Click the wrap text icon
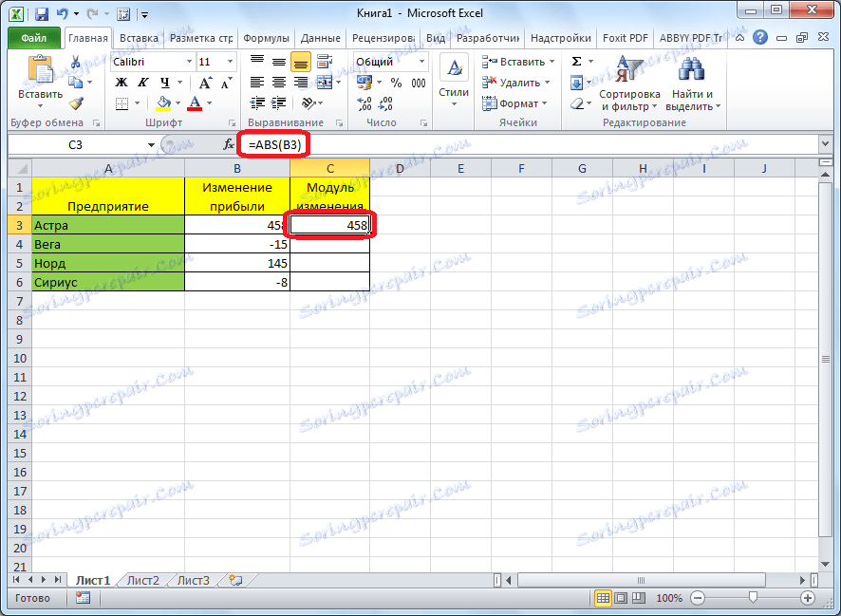Viewport: 841px width, 616px height. pyautogui.click(x=324, y=63)
